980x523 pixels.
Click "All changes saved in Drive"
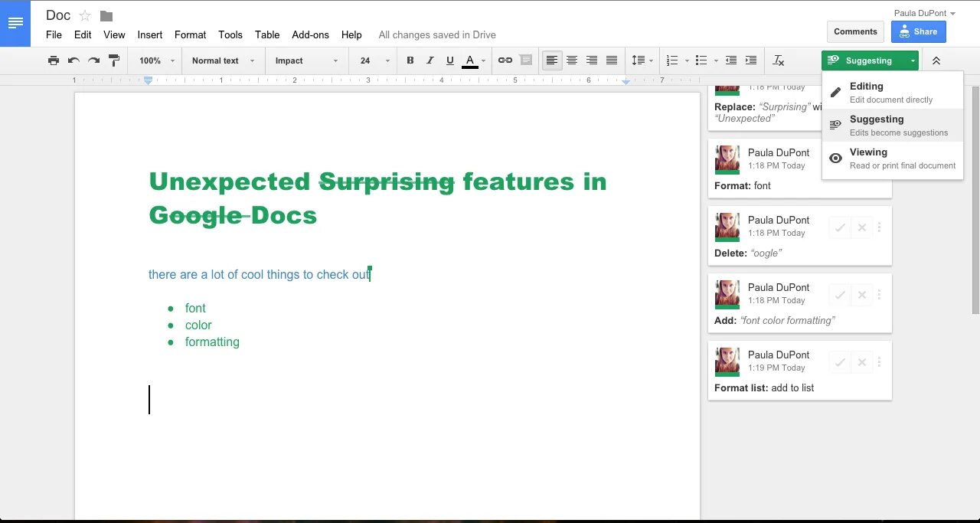coord(437,34)
